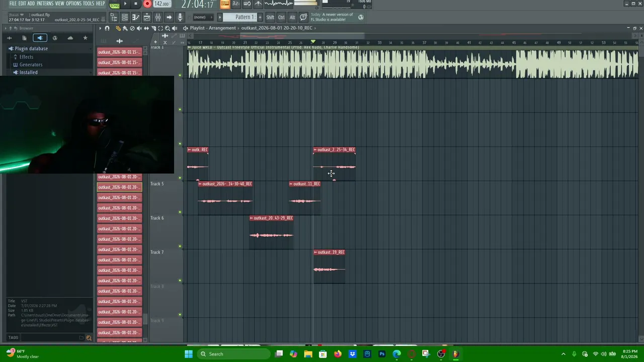Open the TOOLS menu
The height and width of the screenshot is (362, 644).
point(89,4)
